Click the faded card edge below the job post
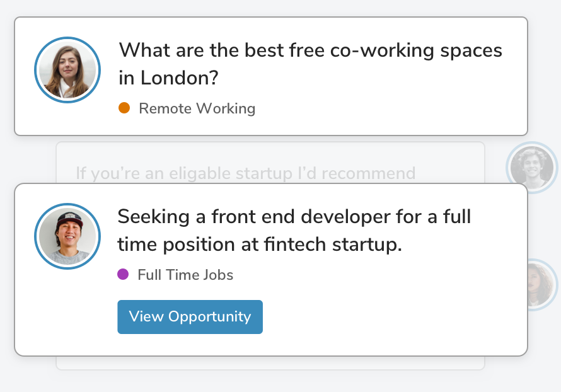The height and width of the screenshot is (392, 561). [x=270, y=363]
